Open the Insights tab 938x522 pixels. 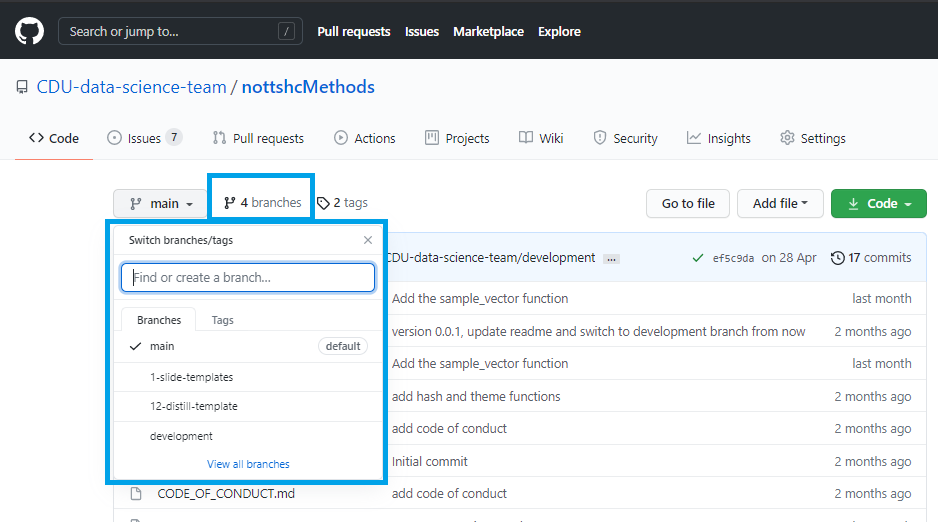(x=718, y=138)
